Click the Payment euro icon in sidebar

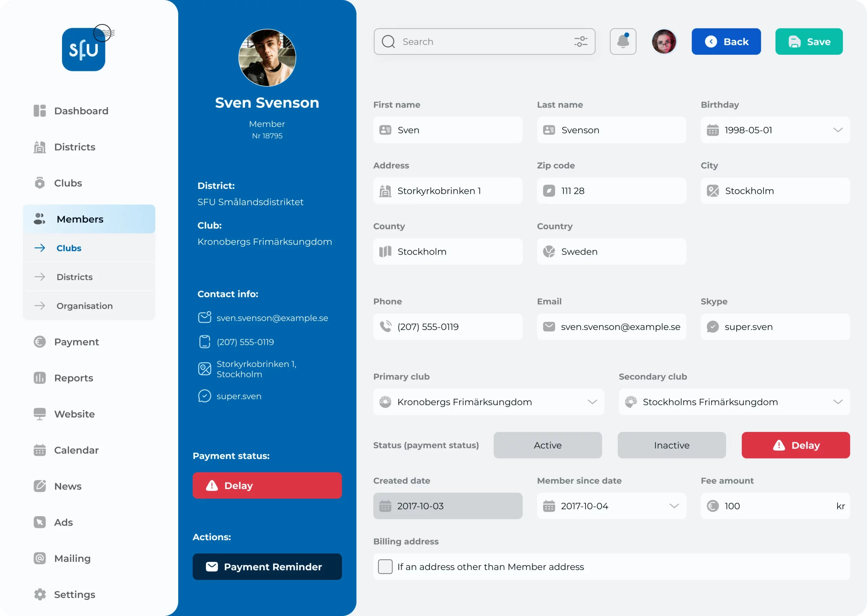click(x=40, y=342)
